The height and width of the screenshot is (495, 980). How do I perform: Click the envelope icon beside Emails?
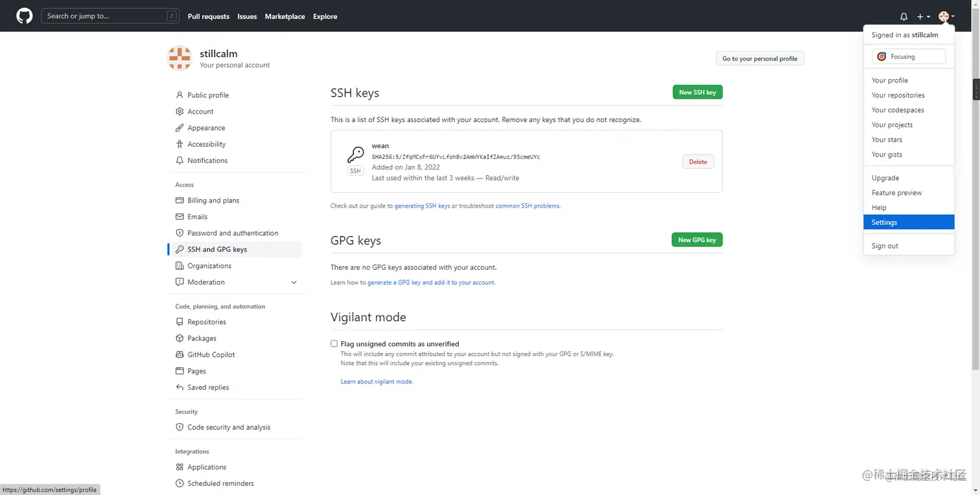pyautogui.click(x=180, y=217)
